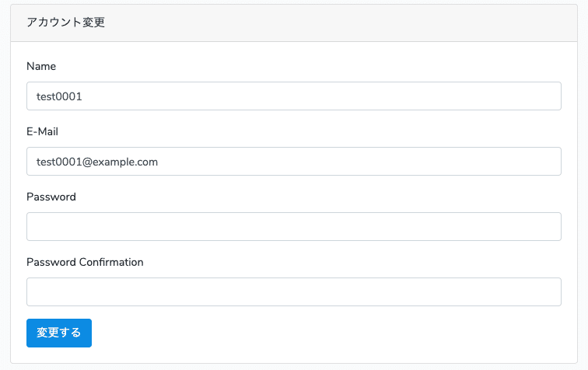
Task: Click the Name field label
Action: tap(41, 67)
